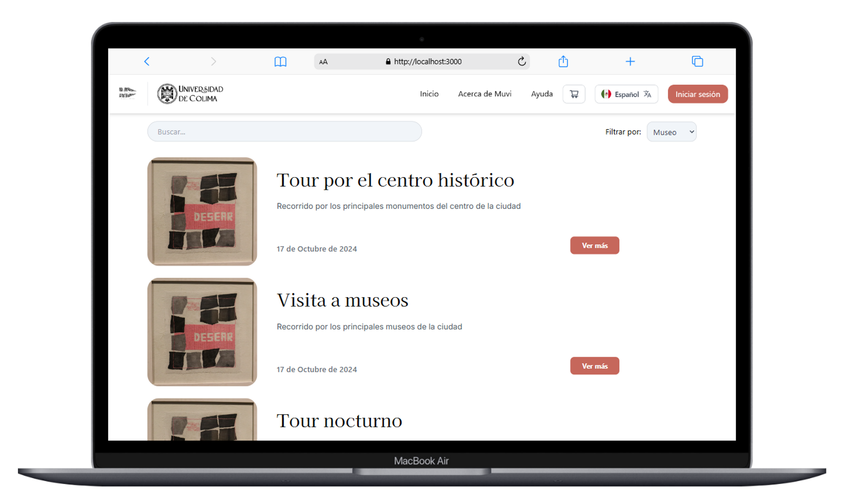Show all tabs overview icon
Screen dimensions: 862x504
coord(697,61)
